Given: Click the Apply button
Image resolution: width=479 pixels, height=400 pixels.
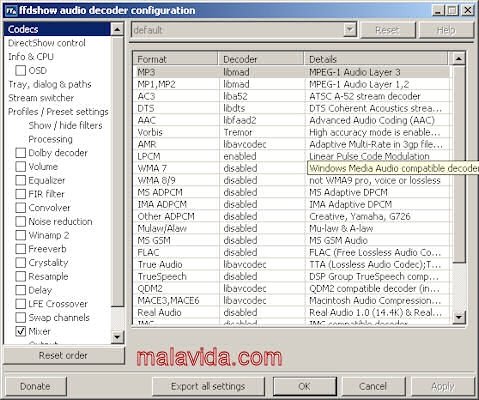Looking at the screenshot, I should pyautogui.click(x=443, y=386).
